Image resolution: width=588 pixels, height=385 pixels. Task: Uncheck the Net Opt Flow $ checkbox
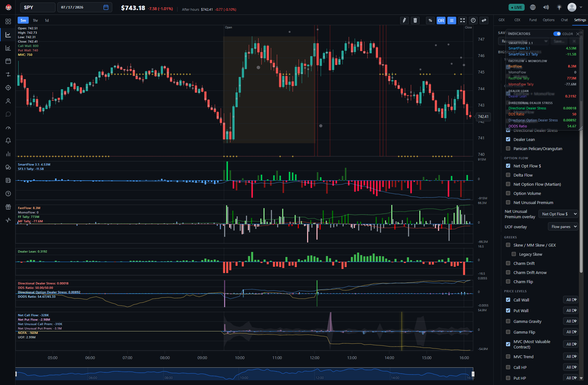tap(508, 166)
